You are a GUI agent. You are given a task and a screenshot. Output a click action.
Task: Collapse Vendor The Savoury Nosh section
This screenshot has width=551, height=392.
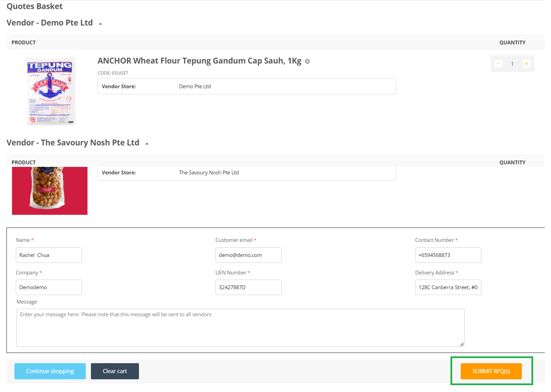147,144
